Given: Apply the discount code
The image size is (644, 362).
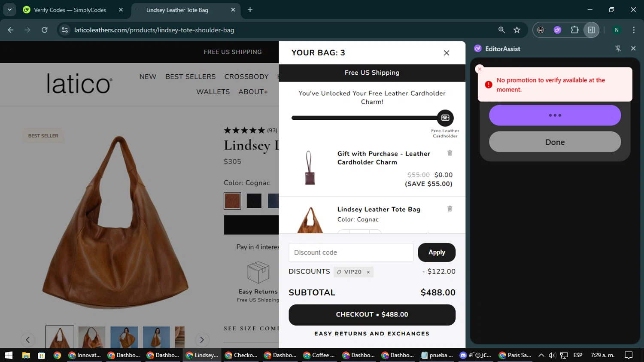Looking at the screenshot, I should (437, 252).
